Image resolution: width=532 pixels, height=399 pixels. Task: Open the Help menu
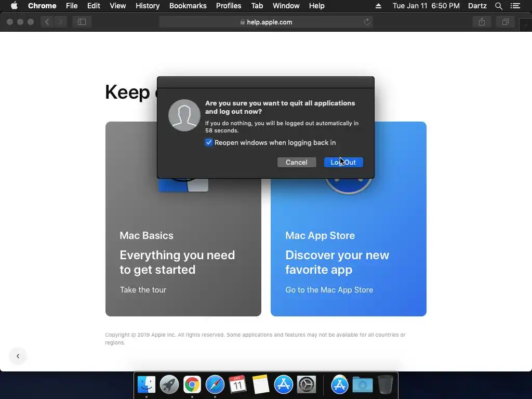pyautogui.click(x=316, y=6)
